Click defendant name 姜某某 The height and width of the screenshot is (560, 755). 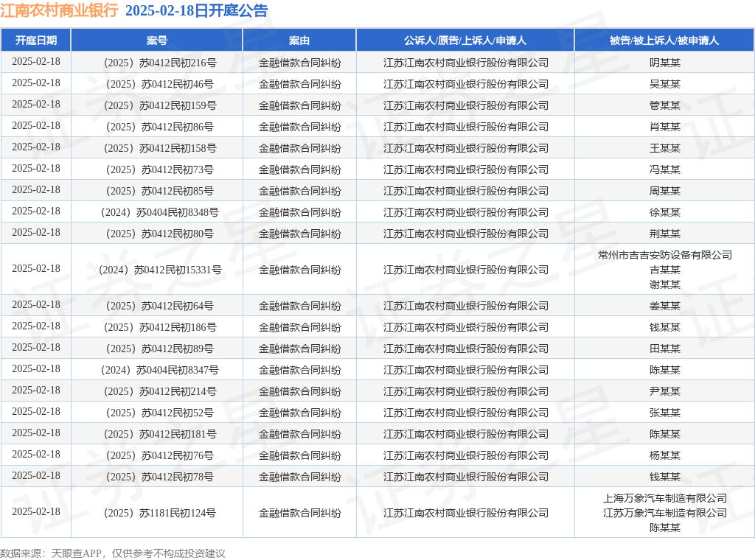(x=664, y=306)
